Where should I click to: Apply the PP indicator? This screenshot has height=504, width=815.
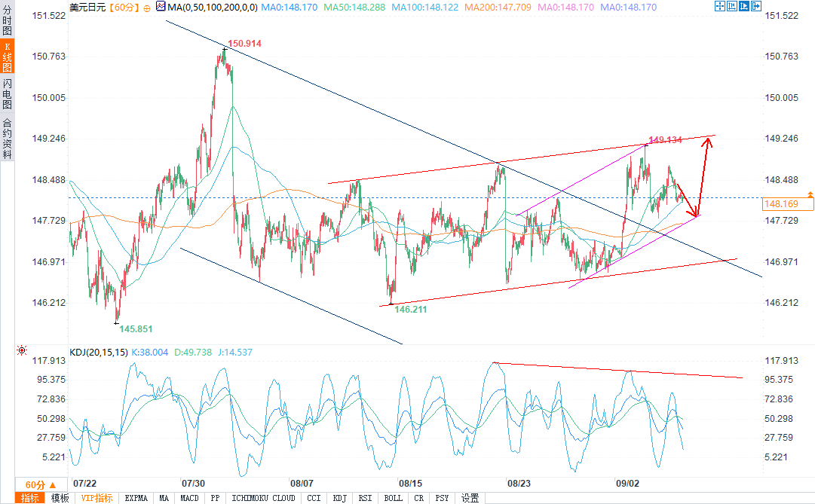[215, 498]
